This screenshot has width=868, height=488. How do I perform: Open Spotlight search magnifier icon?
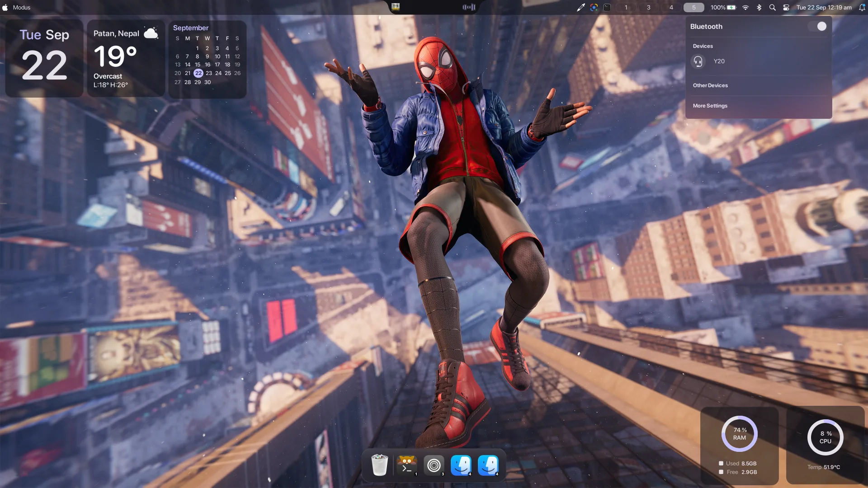[773, 7]
